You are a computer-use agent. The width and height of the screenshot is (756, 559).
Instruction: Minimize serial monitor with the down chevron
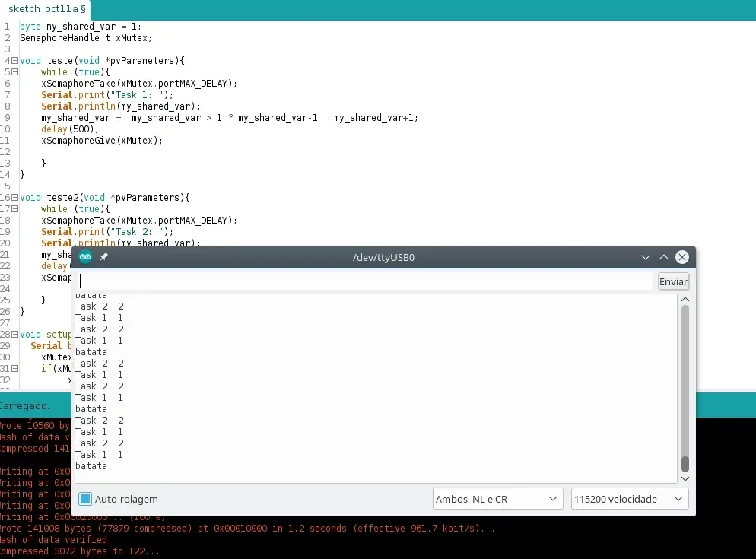[x=646, y=257]
